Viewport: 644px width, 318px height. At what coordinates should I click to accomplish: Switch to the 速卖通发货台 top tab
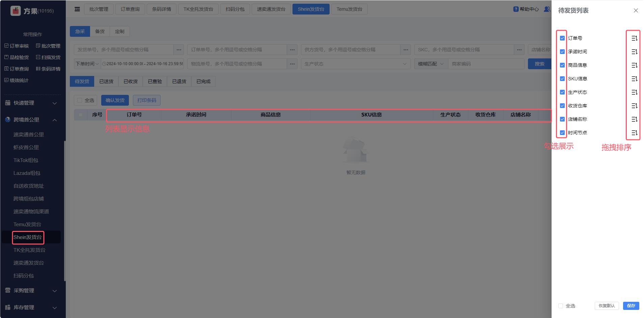click(271, 9)
